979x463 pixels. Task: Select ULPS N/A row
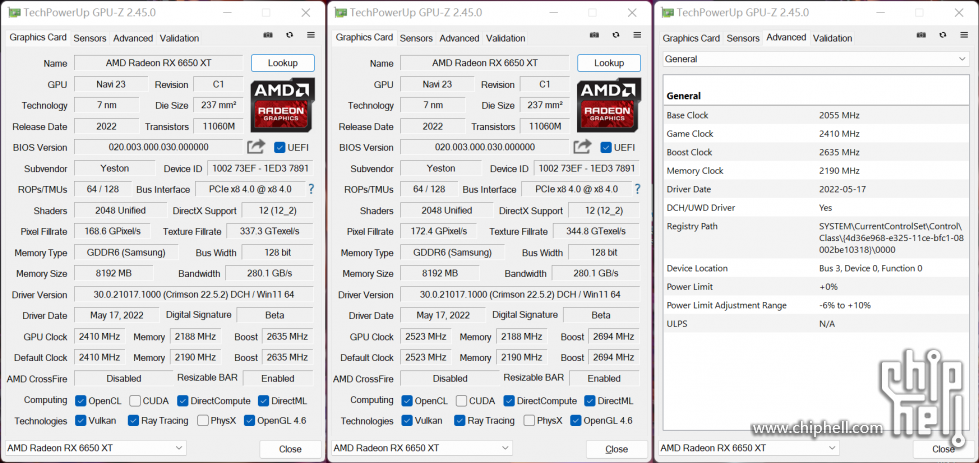816,324
